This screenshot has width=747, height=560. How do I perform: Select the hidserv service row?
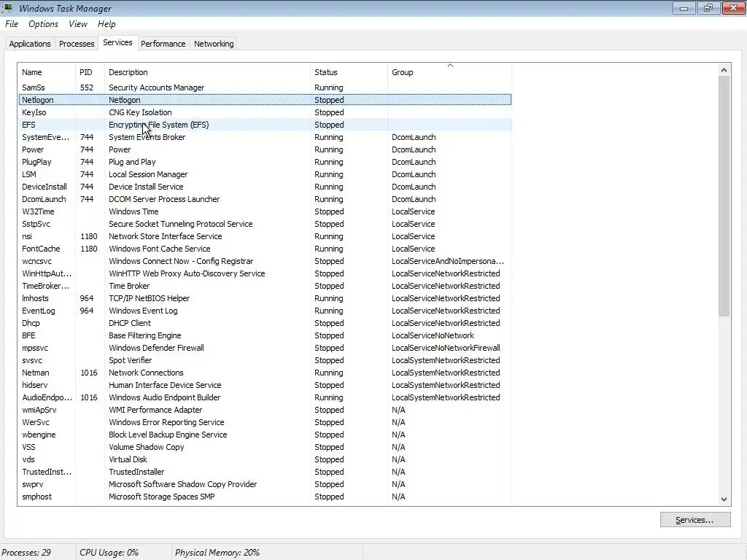click(265, 385)
